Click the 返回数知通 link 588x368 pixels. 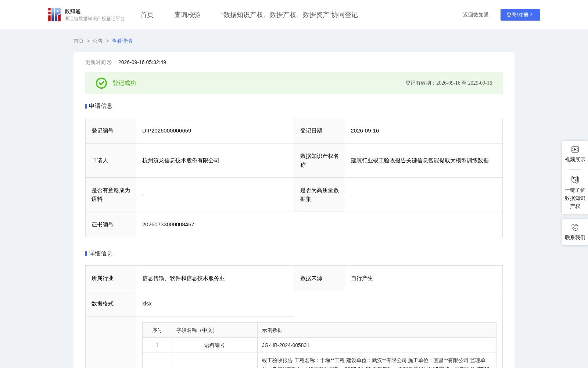pyautogui.click(x=476, y=15)
